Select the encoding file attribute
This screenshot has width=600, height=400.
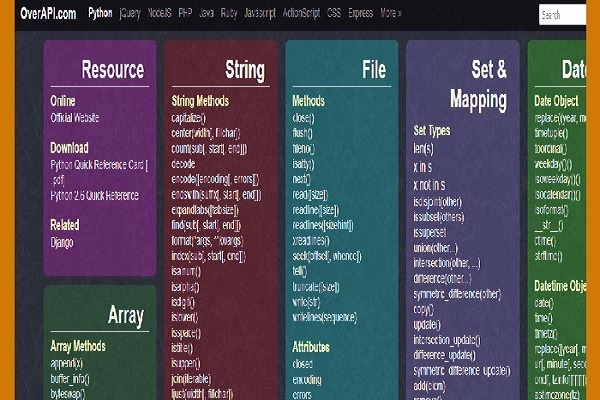[x=307, y=380]
